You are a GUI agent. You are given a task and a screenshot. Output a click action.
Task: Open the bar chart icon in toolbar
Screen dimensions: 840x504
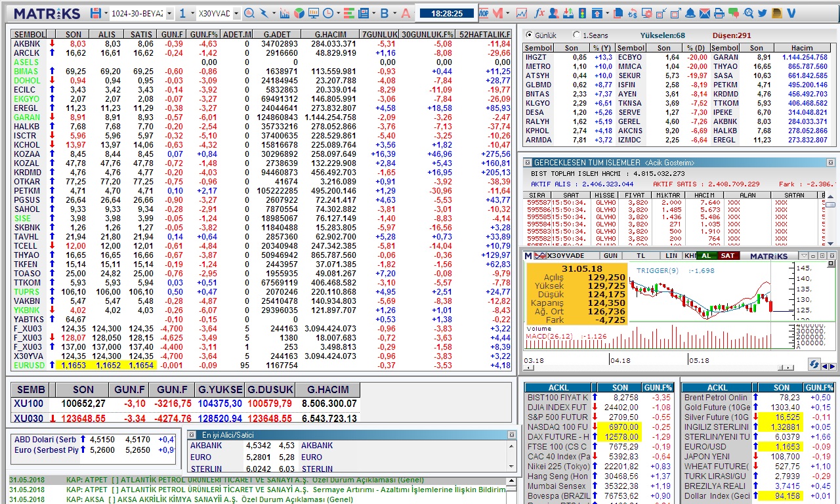pos(284,13)
